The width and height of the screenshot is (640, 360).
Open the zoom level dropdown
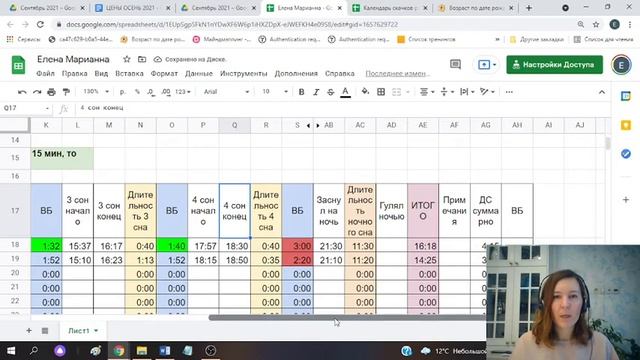click(96, 92)
